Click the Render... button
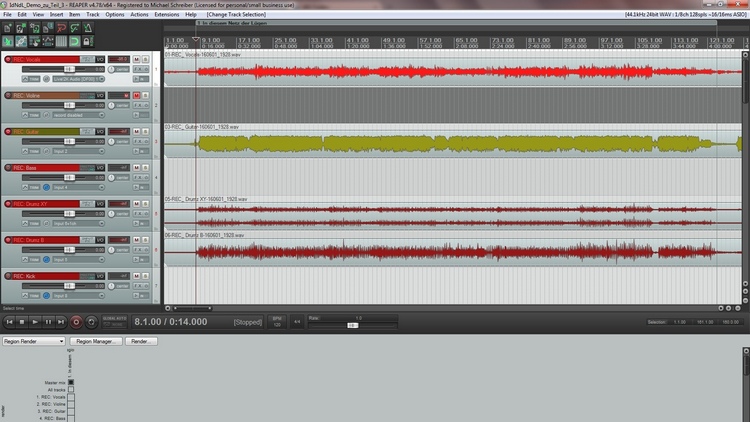 pyautogui.click(x=141, y=341)
